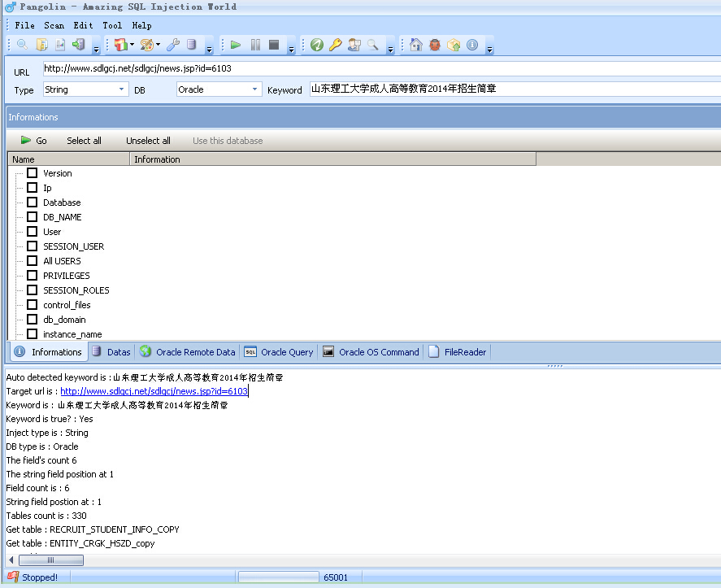This screenshot has width=721, height=588.
Task: Click the Pangolin title bar app icon
Action: pos(11,7)
